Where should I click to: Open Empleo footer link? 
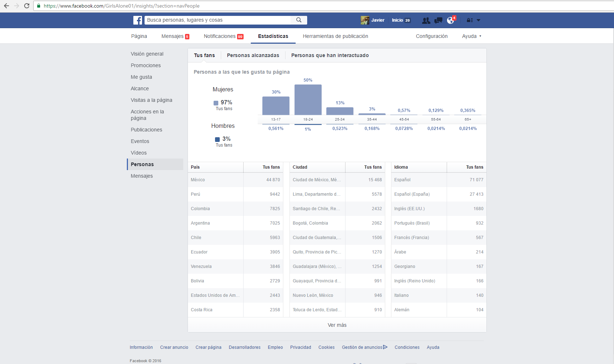pyautogui.click(x=275, y=347)
